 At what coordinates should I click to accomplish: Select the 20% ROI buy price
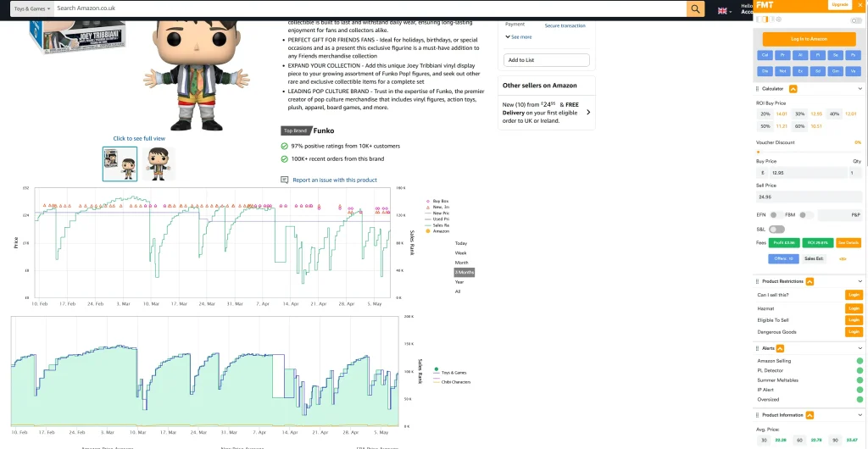765,114
